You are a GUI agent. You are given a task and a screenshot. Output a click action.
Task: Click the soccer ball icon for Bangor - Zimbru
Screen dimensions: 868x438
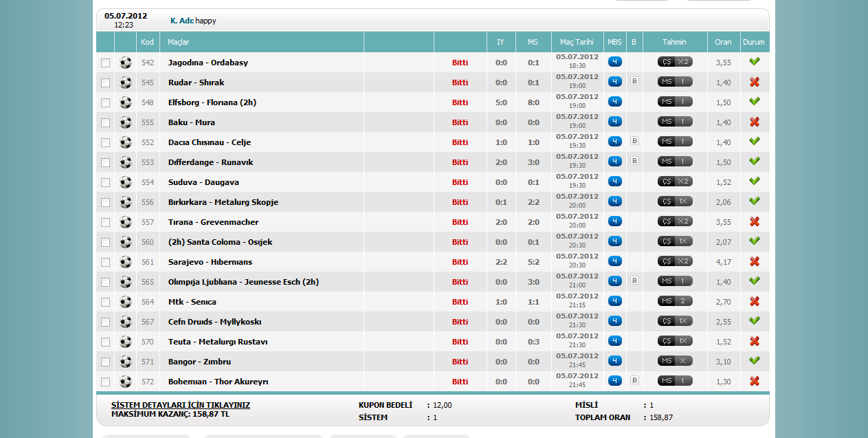pyautogui.click(x=125, y=362)
